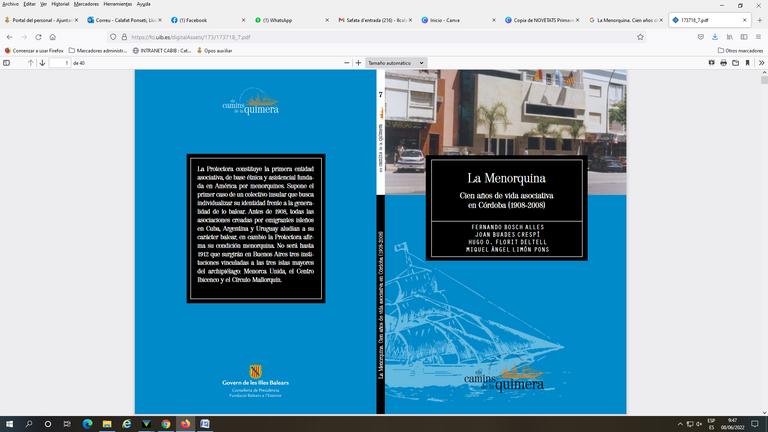Open the Marcadores menu
The image size is (768, 432).
click(x=86, y=4)
